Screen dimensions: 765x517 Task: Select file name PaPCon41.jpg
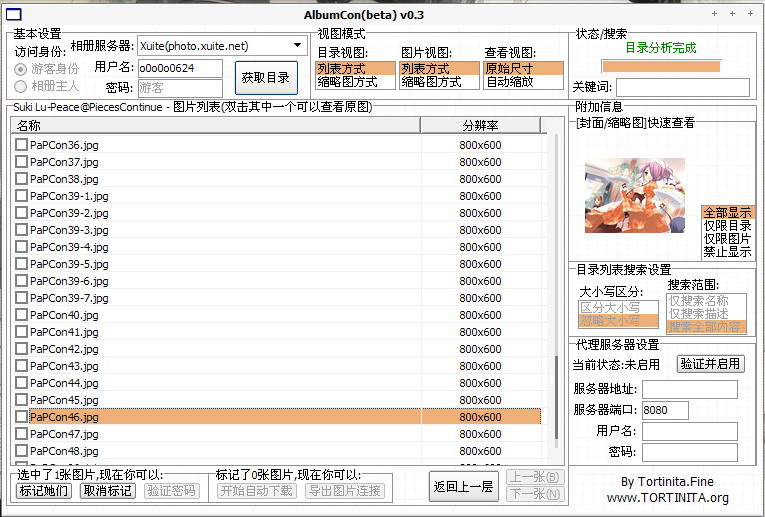[x=64, y=332]
